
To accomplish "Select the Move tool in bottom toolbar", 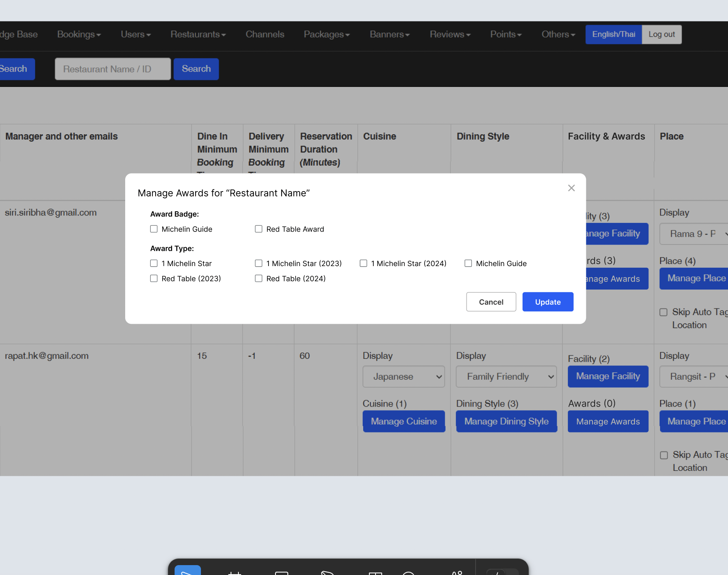I will pos(188,571).
